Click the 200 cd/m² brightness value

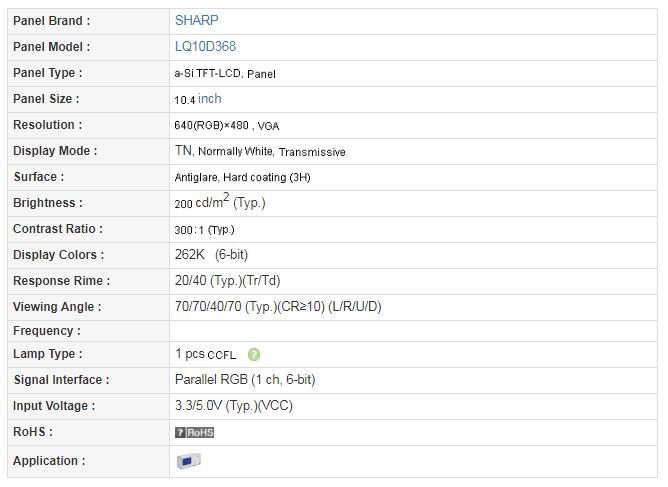pos(219,202)
